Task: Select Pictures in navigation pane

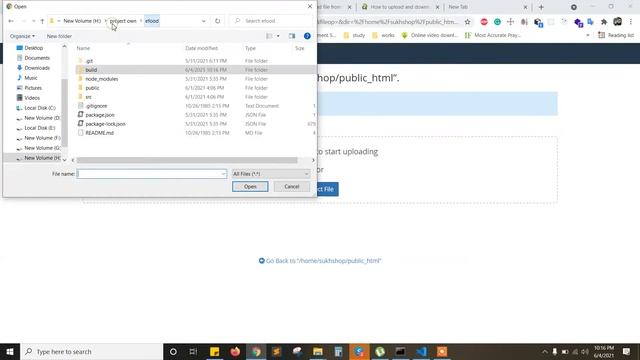Action: 33,88
